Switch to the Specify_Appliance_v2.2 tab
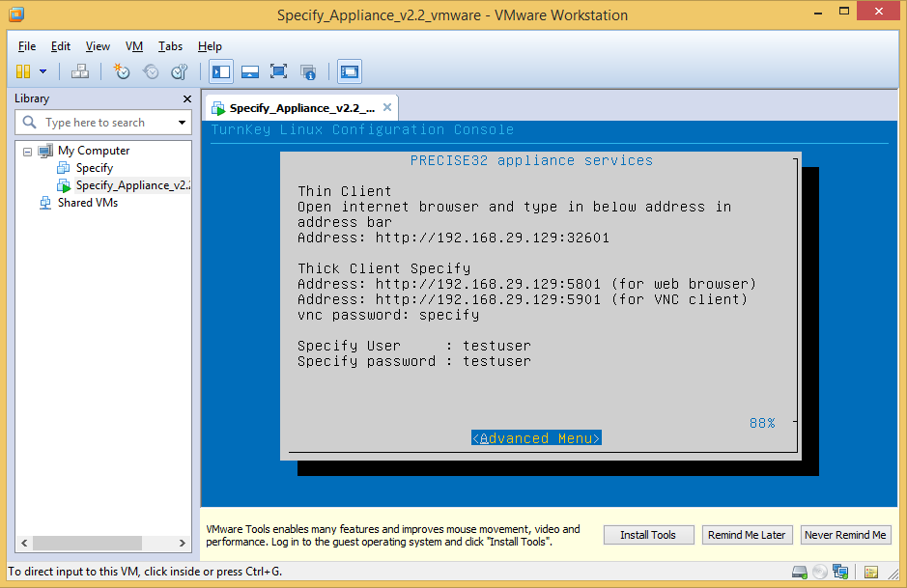This screenshot has width=907, height=588. [x=302, y=108]
